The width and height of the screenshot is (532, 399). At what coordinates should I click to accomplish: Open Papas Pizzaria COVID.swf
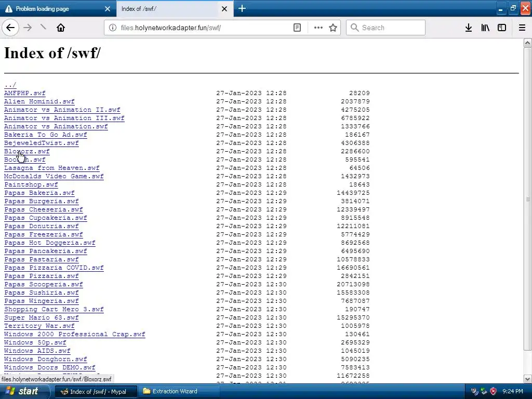tap(54, 268)
